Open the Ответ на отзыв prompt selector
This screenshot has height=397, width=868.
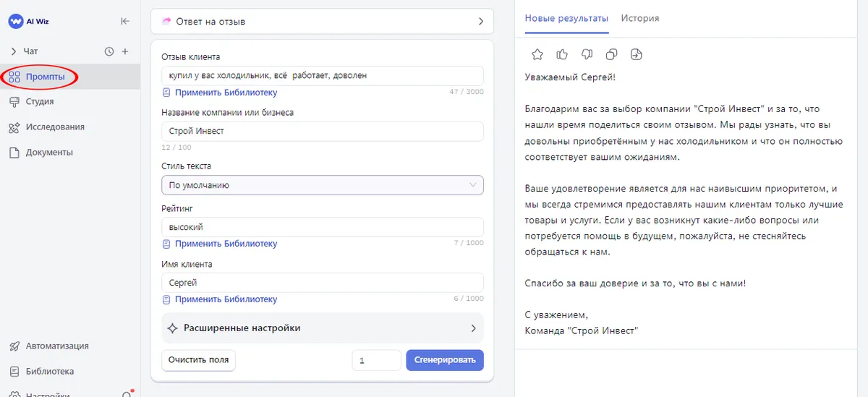[322, 21]
